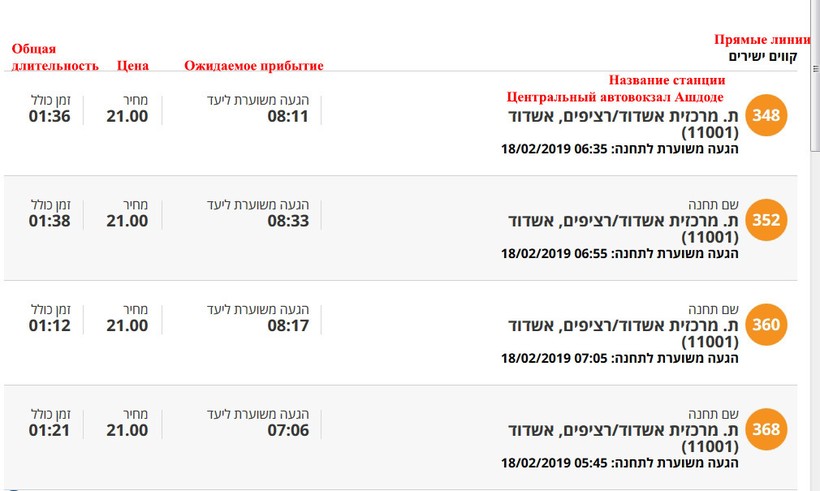Image resolution: width=820 pixels, height=491 pixels.
Task: Click the 21.00 price in line 368 row
Action: point(127,430)
